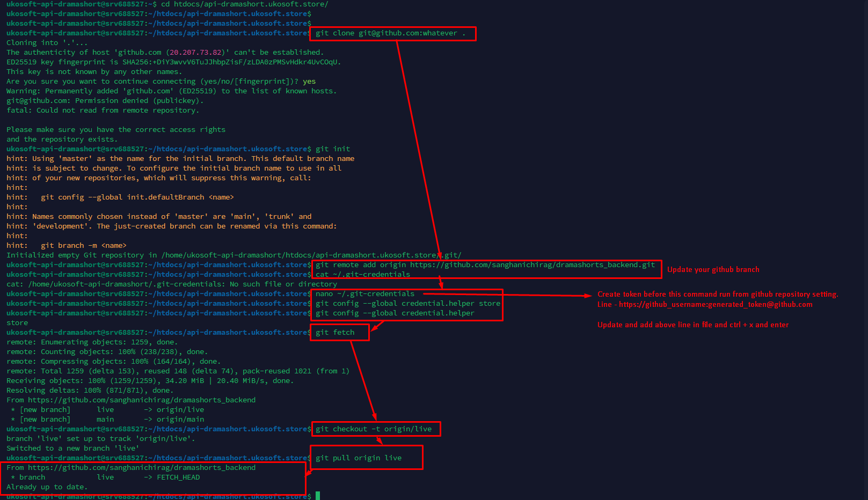Click "branch 'live' set up to track" line
The width and height of the screenshot is (868, 500).
[x=100, y=439]
